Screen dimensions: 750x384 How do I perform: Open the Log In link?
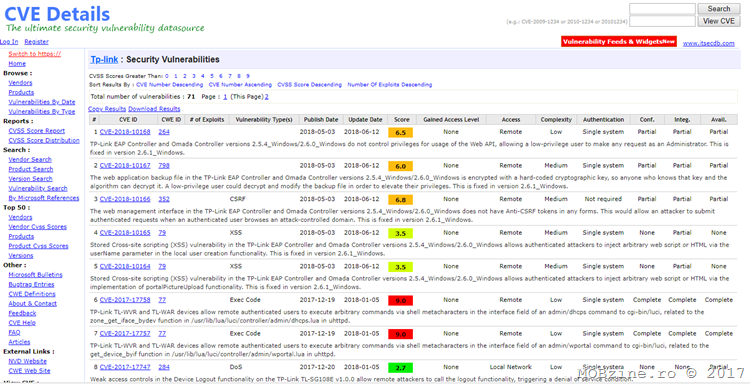click(9, 42)
